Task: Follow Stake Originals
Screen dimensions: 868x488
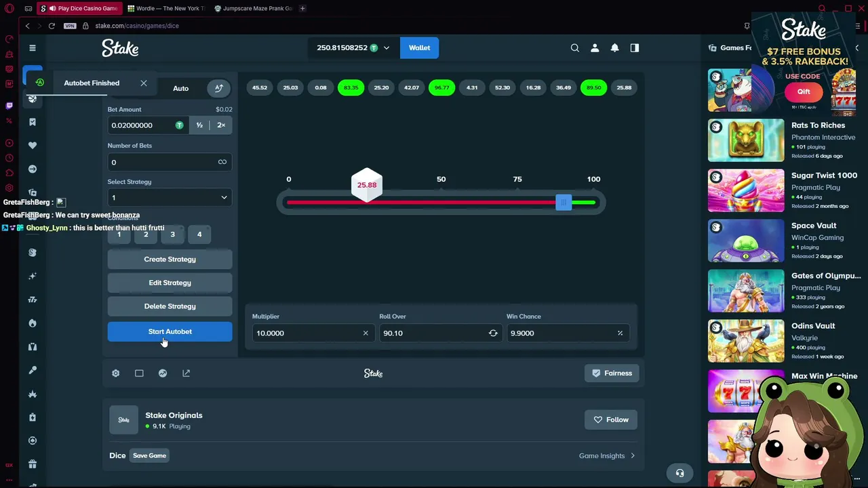Action: [611, 420]
